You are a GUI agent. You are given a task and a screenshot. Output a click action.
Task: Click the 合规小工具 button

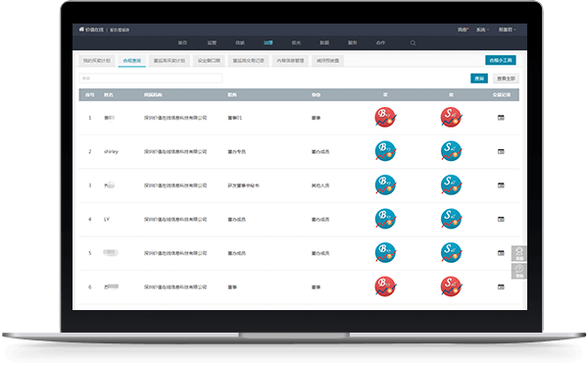point(500,60)
